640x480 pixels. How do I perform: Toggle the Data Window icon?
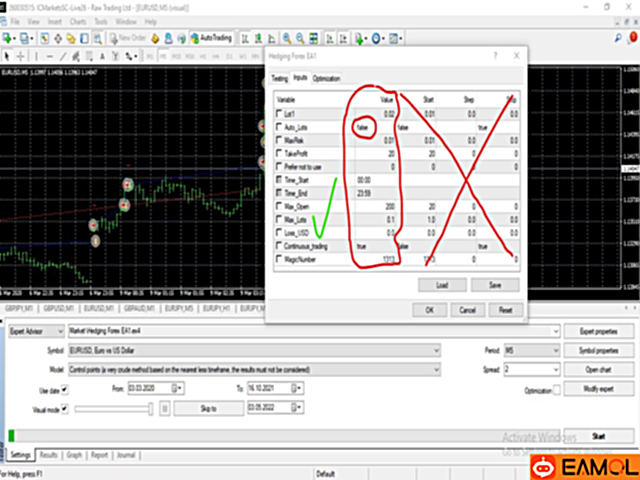click(58, 38)
